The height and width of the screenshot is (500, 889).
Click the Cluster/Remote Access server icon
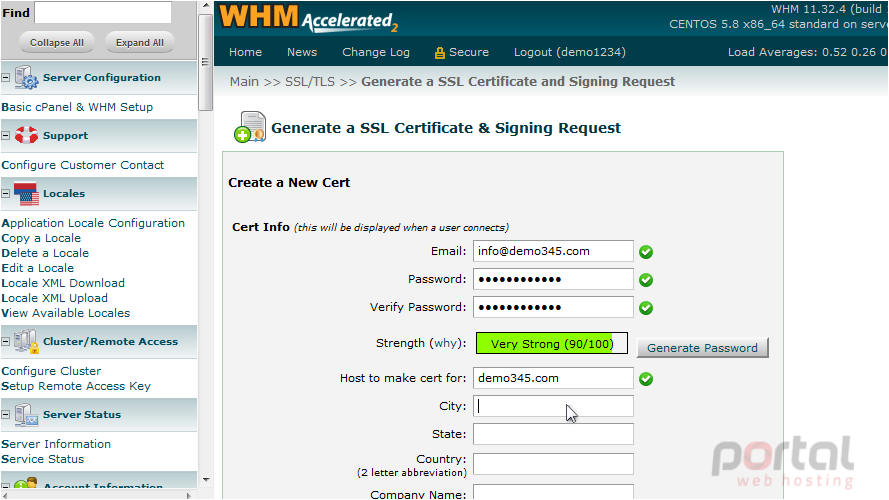(26, 342)
